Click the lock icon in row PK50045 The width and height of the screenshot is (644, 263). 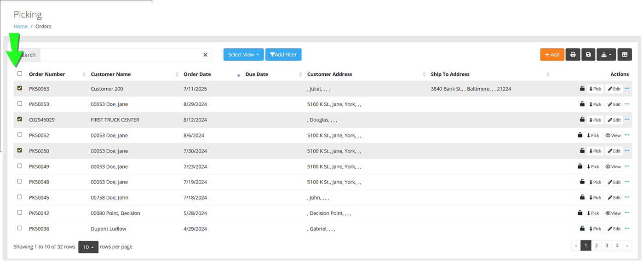(x=582, y=197)
